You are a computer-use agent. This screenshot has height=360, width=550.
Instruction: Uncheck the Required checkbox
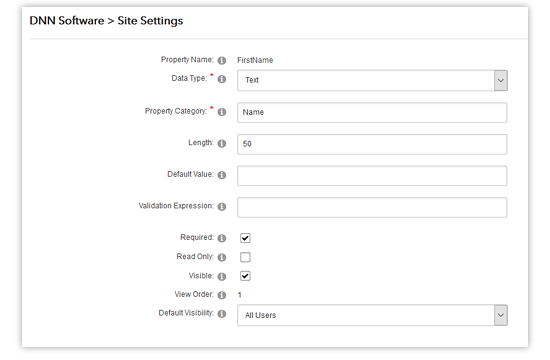(245, 238)
